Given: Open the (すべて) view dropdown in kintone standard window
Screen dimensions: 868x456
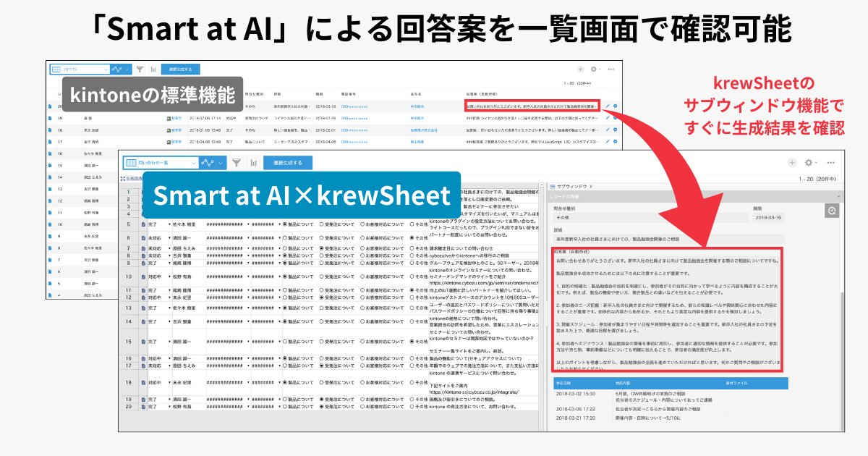Looking at the screenshot, I should (79, 69).
